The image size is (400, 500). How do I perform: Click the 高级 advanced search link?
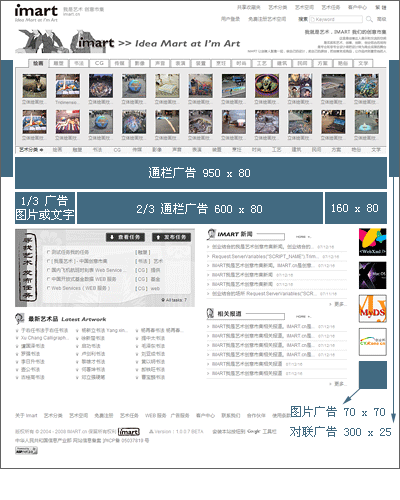click(x=382, y=19)
